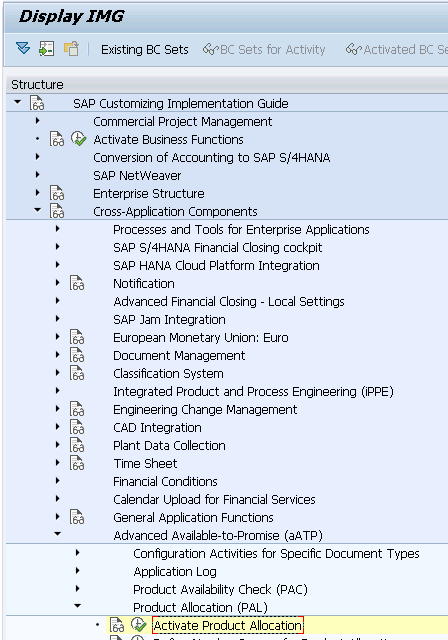Execute the Activate Product Allocation activity icon
Screen dimensions: 448x640
tap(138, 624)
